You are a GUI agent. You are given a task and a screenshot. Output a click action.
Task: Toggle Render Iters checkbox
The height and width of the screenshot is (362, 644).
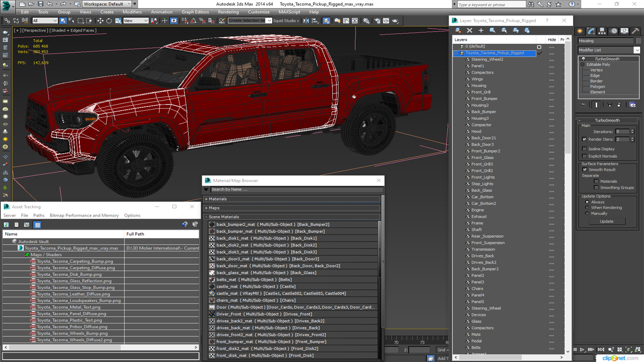pos(585,139)
